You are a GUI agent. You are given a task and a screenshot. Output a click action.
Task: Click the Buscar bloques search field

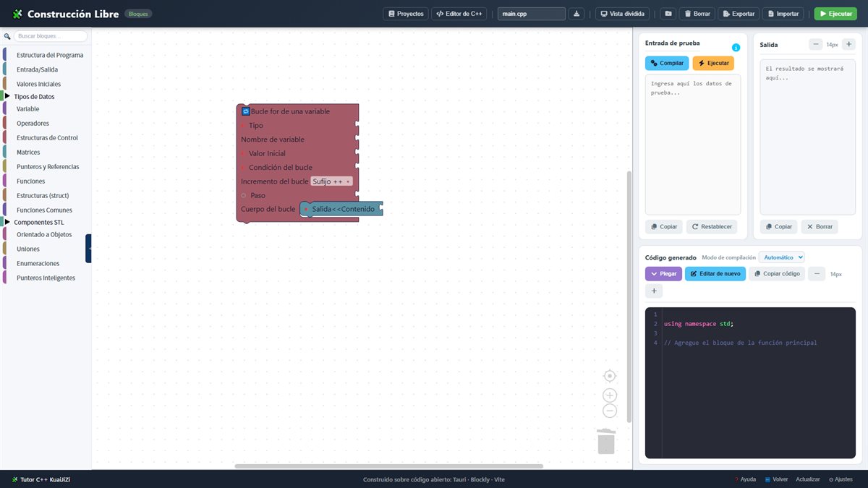coord(51,36)
